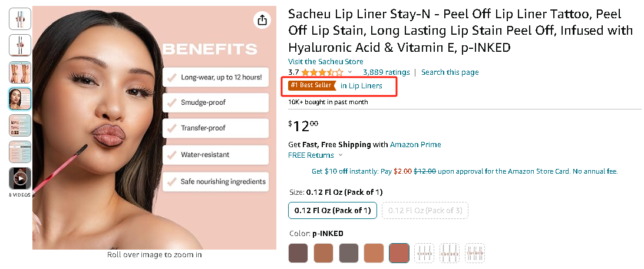Click the Search this page link
Viewport: 644px width, 269px height.
pyautogui.click(x=450, y=72)
